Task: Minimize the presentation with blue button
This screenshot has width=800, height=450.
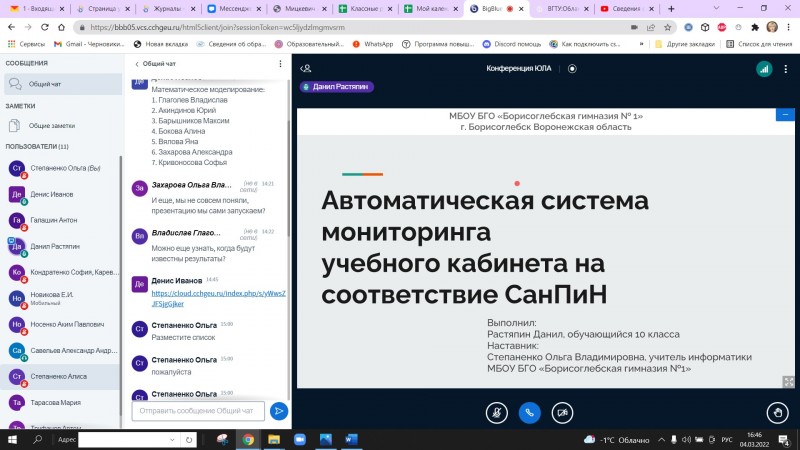Action: pyautogui.click(x=786, y=115)
